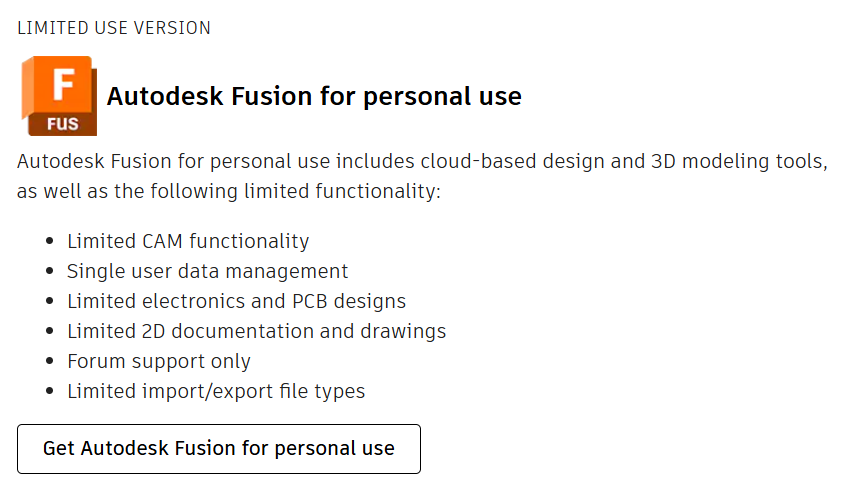861x487 pixels.
Task: Click the FUS badge on the logo
Action: tap(62, 124)
